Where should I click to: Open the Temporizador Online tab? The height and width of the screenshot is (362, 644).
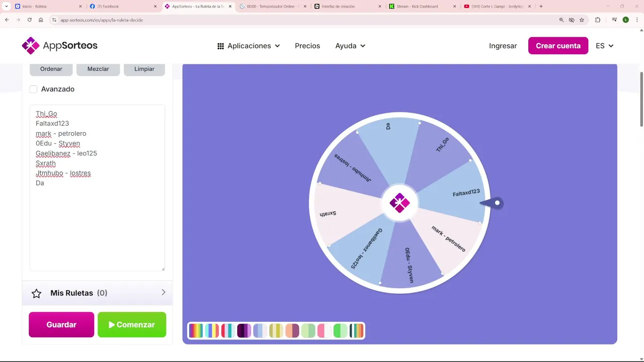pos(273,7)
